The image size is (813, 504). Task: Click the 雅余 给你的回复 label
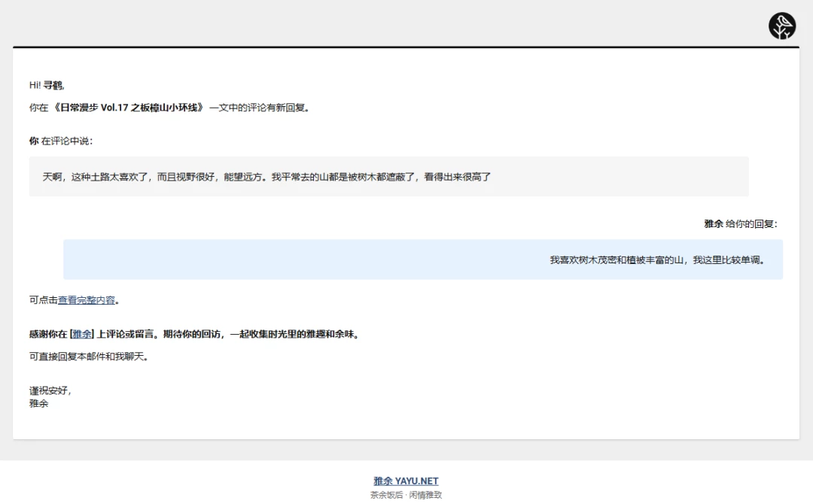pos(740,224)
